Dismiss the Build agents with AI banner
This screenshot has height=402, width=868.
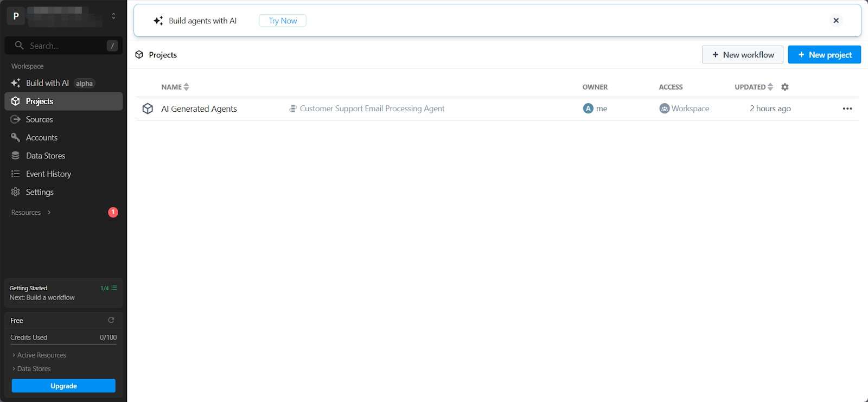click(835, 21)
